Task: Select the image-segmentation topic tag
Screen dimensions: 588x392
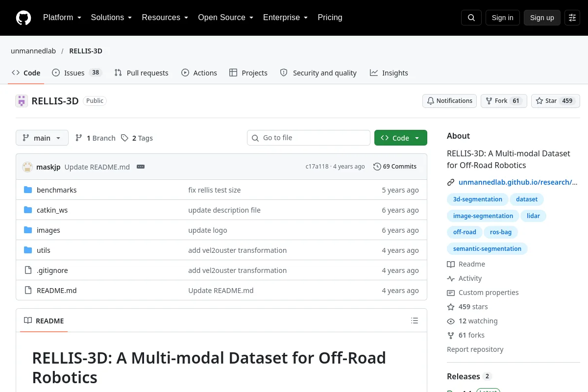Action: click(483, 216)
